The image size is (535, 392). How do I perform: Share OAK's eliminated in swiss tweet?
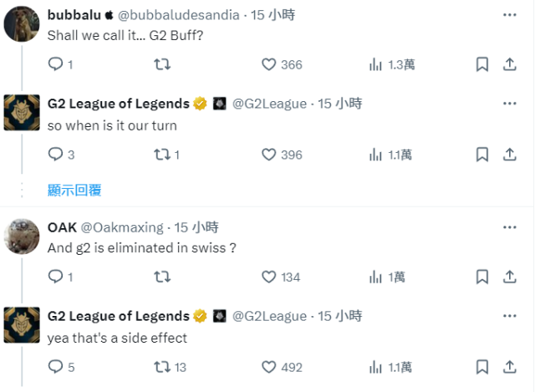[509, 277]
